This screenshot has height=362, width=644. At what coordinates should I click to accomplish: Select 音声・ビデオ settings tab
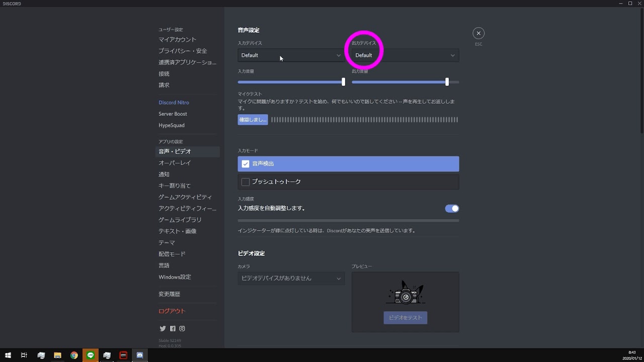click(187, 151)
